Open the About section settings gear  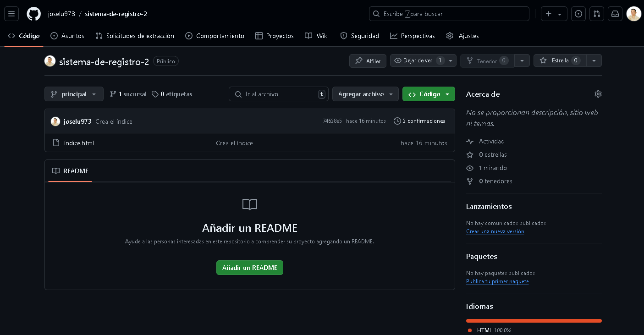[x=598, y=94]
